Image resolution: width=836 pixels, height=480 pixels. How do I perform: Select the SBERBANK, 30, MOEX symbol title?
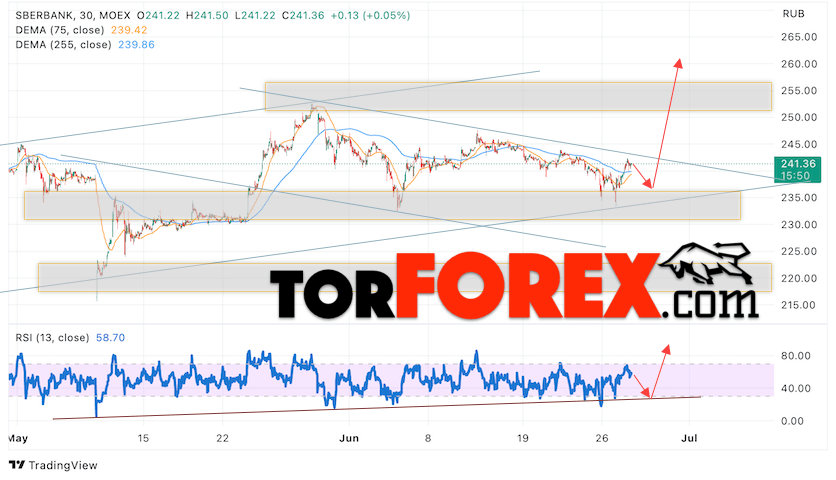(x=73, y=15)
